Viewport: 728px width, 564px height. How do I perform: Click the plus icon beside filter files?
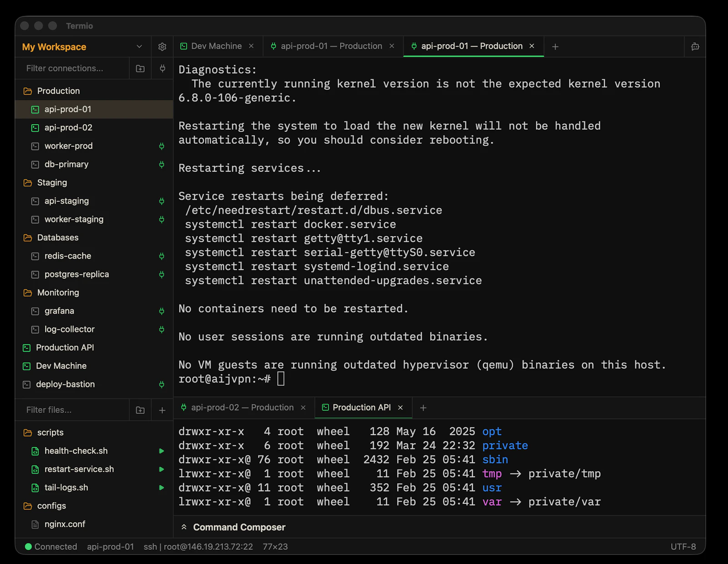[x=162, y=410]
